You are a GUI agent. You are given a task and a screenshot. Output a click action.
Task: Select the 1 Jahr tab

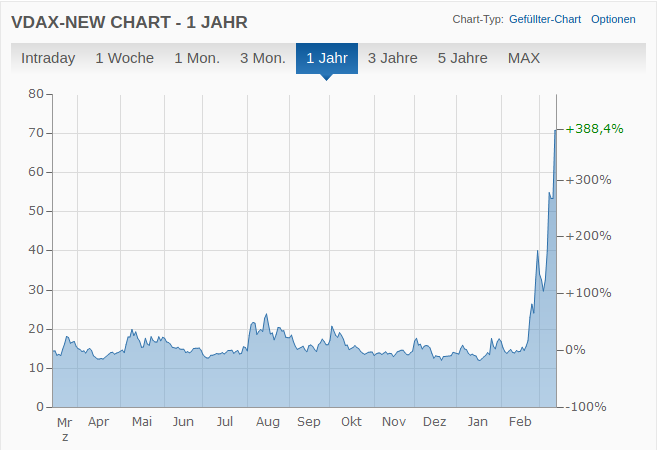(x=327, y=58)
